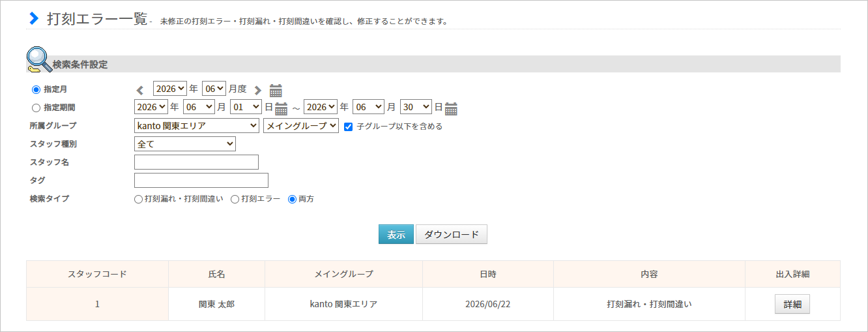This screenshot has width=868, height=332.
Task: Select the 指定月 radio button
Action: click(36, 90)
